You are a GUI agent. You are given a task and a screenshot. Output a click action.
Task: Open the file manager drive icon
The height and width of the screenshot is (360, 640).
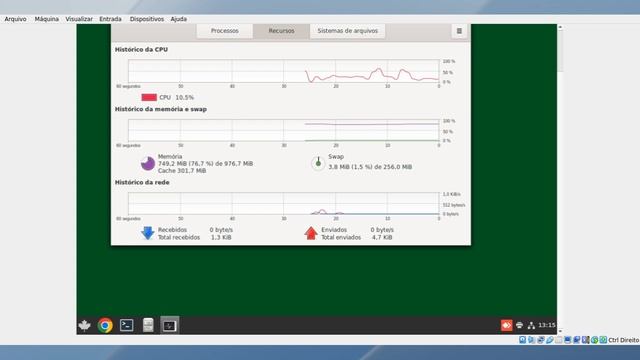point(148,325)
